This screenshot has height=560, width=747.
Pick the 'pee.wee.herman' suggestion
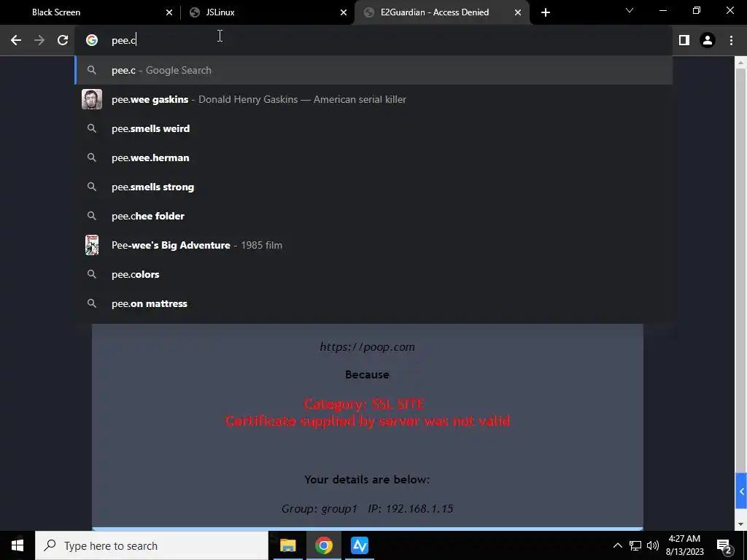[373, 157]
